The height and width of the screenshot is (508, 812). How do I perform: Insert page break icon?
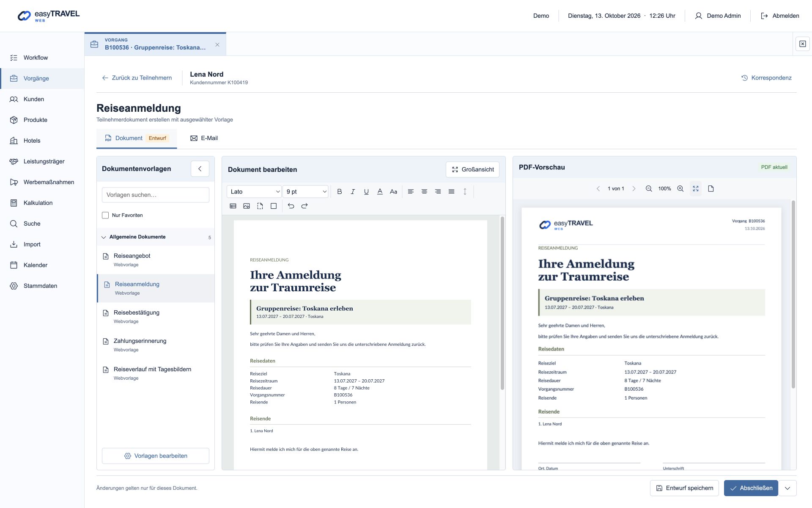tap(260, 206)
